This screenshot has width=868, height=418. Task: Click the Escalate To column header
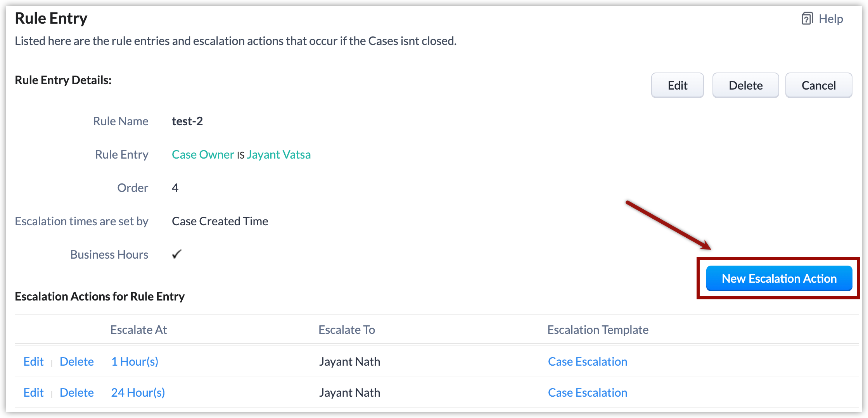point(346,330)
